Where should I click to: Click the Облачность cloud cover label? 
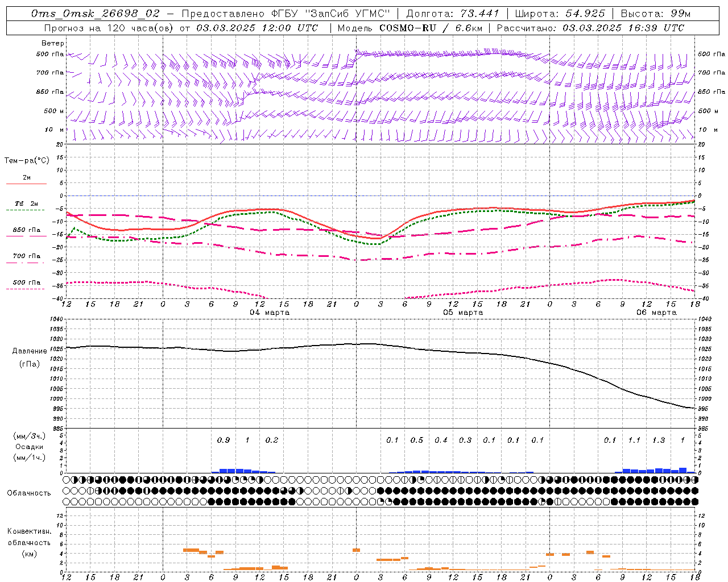click(29, 493)
